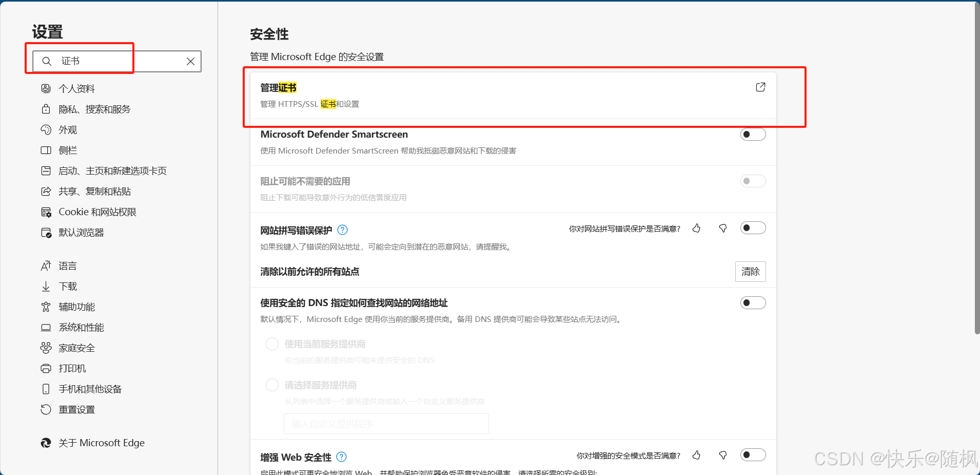This screenshot has height=475, width=980.
Task: Click the search magnifier icon in settings
Action: tap(47, 61)
